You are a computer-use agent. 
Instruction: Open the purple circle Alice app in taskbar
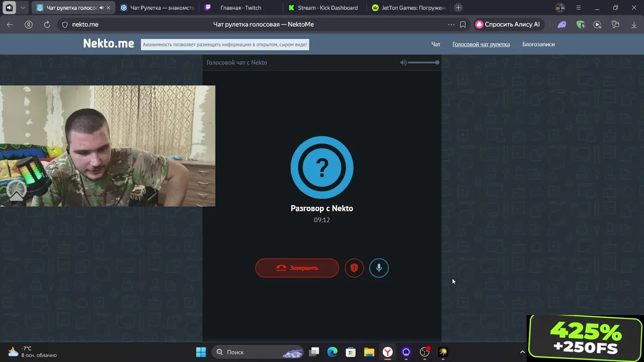(406, 352)
